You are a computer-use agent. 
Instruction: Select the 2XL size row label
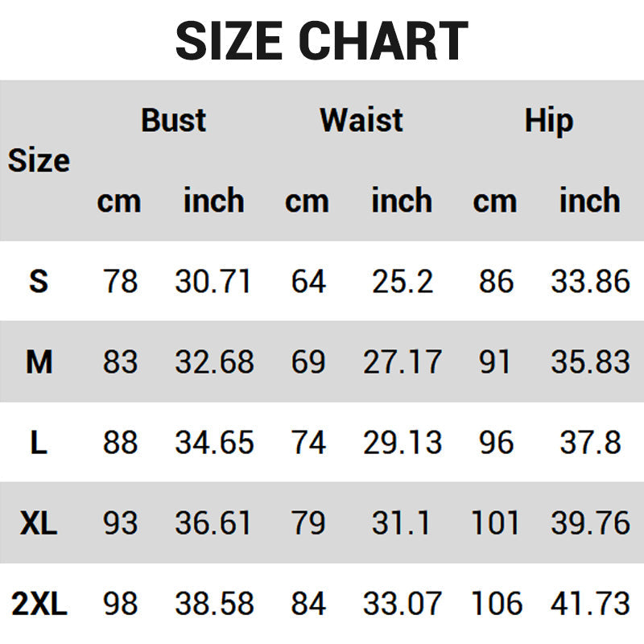39,604
